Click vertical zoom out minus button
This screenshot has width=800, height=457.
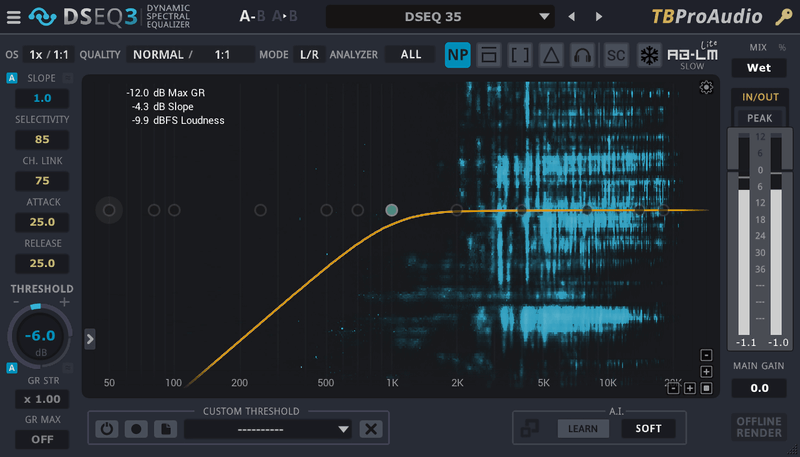706,355
